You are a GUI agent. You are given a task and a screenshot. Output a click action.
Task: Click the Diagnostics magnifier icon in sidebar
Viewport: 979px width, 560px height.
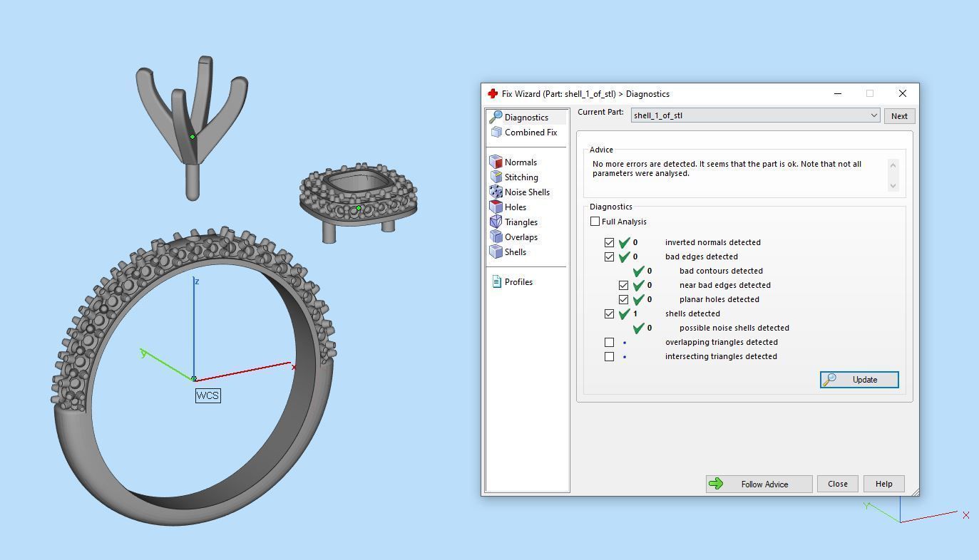click(x=496, y=117)
